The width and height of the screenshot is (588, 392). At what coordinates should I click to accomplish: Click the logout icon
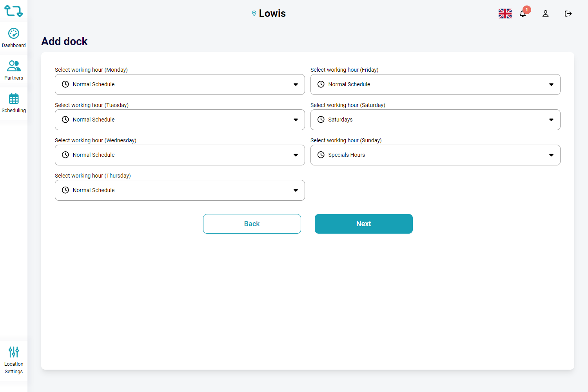coord(568,14)
